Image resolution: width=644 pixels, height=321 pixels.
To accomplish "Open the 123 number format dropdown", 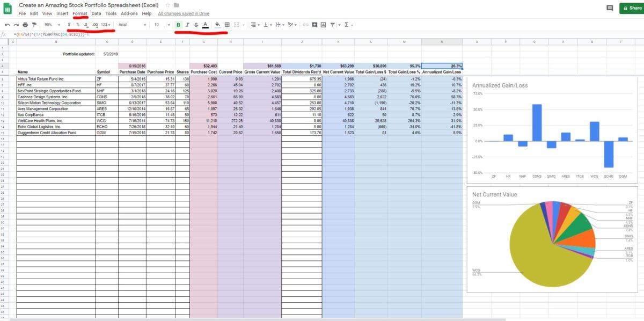I will pyautogui.click(x=105, y=25).
